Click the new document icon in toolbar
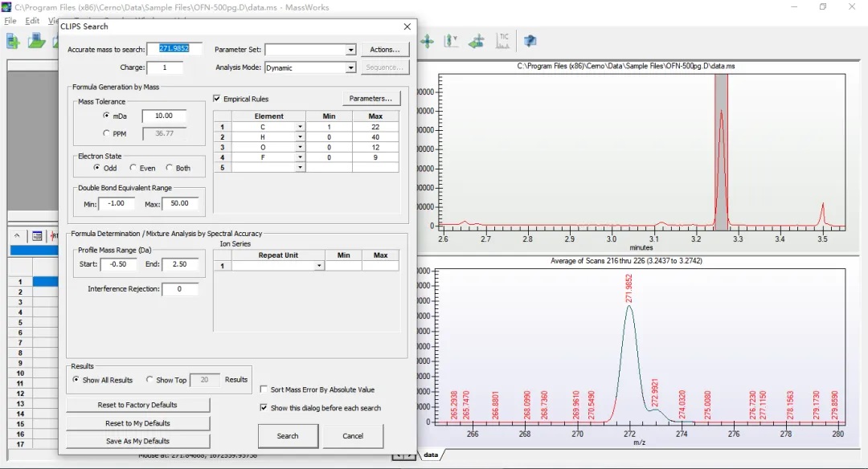This screenshot has height=469, width=868. (x=14, y=41)
